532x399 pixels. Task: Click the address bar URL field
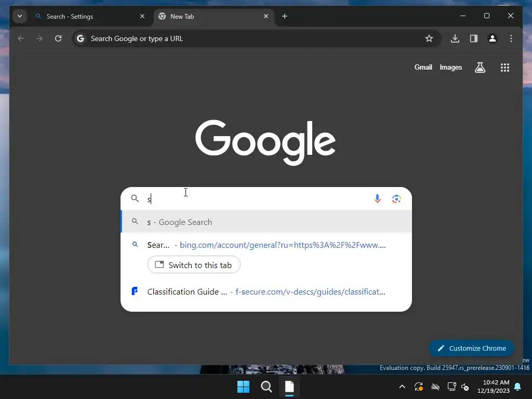(256, 38)
